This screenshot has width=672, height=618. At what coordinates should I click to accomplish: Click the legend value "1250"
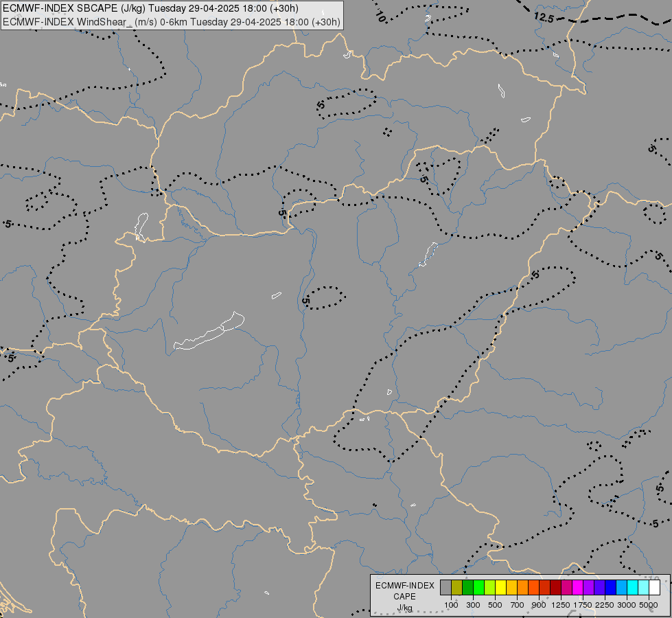click(561, 605)
